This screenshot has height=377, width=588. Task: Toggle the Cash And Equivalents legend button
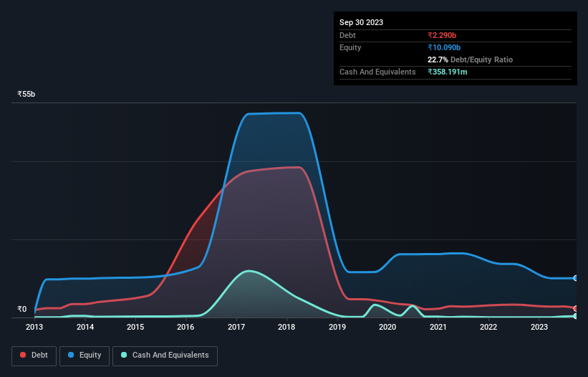[x=165, y=355]
